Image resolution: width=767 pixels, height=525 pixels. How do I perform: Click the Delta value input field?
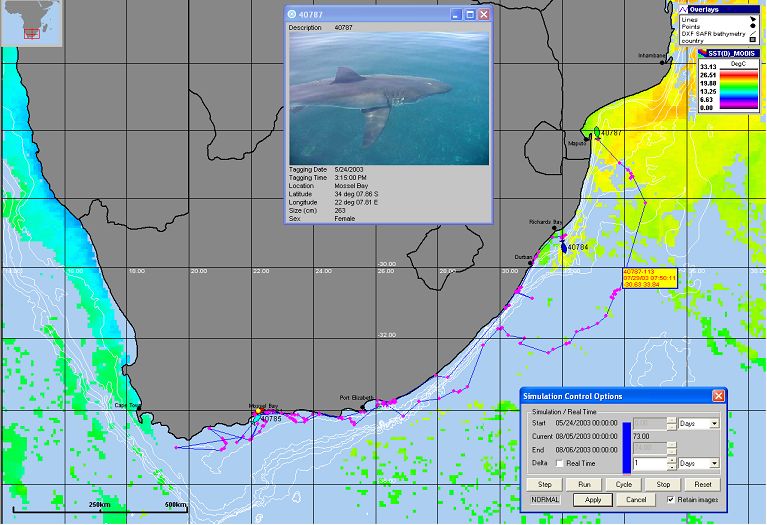[648, 464]
